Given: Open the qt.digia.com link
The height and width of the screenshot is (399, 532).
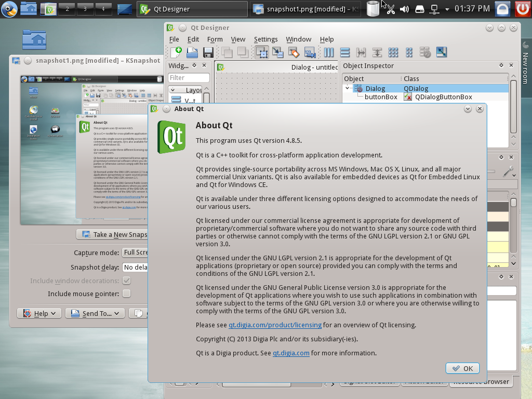Looking at the screenshot, I should click(x=291, y=353).
